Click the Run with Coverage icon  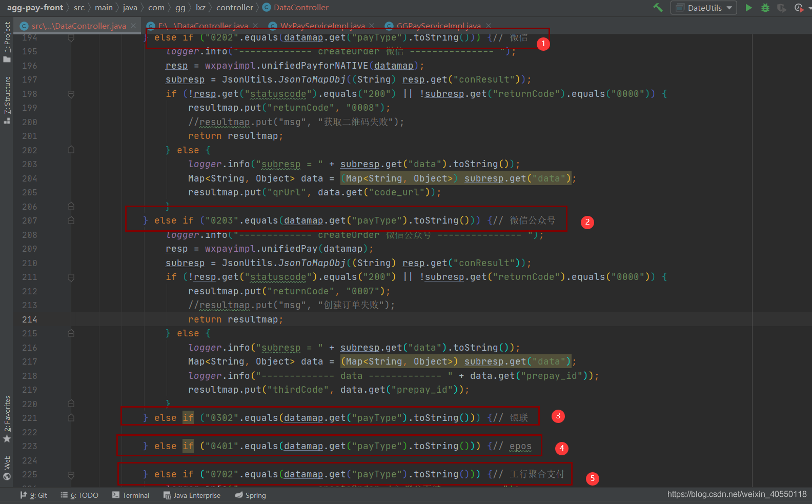(x=781, y=8)
